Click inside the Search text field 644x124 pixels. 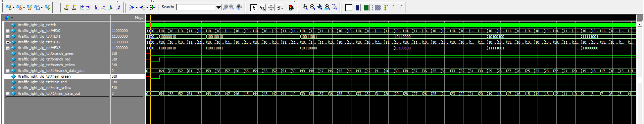[196, 7]
